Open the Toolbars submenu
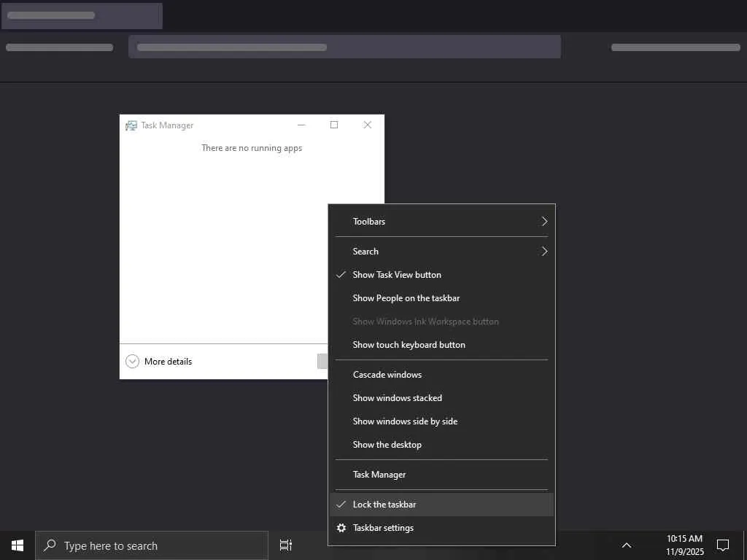 (x=441, y=222)
